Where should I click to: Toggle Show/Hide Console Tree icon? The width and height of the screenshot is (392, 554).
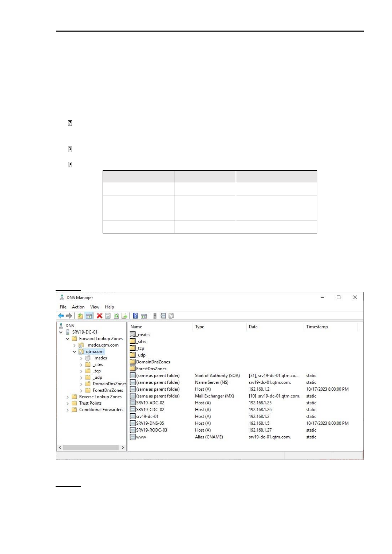pyautogui.click(x=88, y=316)
